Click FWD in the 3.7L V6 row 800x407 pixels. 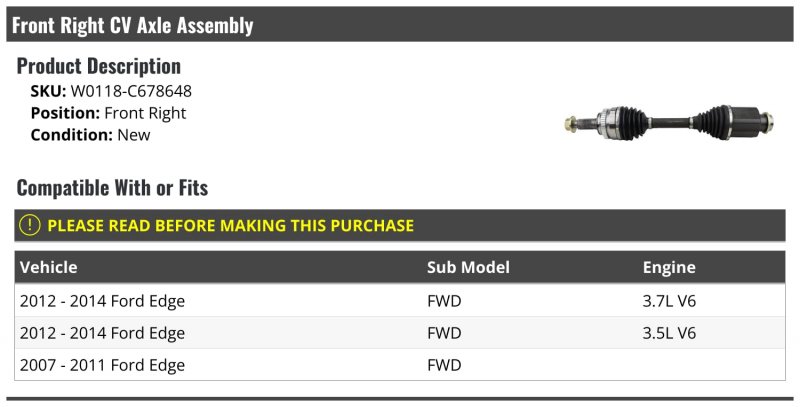pos(444,300)
